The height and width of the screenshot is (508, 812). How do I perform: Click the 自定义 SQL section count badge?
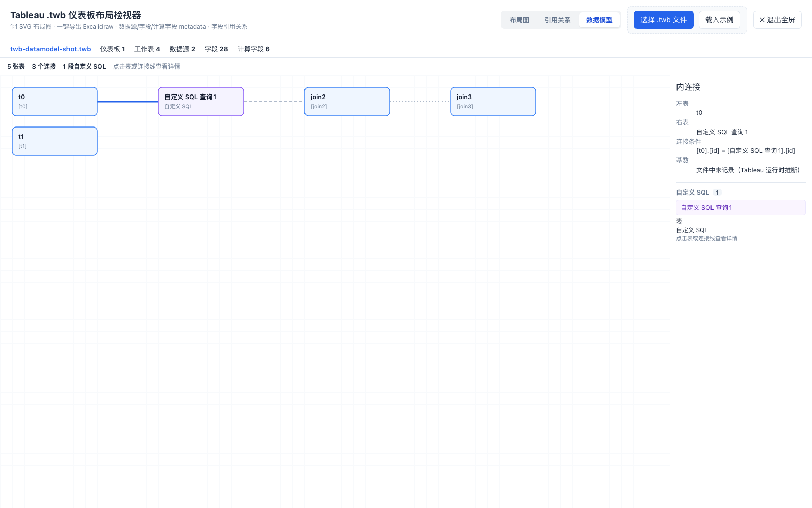[717, 193]
